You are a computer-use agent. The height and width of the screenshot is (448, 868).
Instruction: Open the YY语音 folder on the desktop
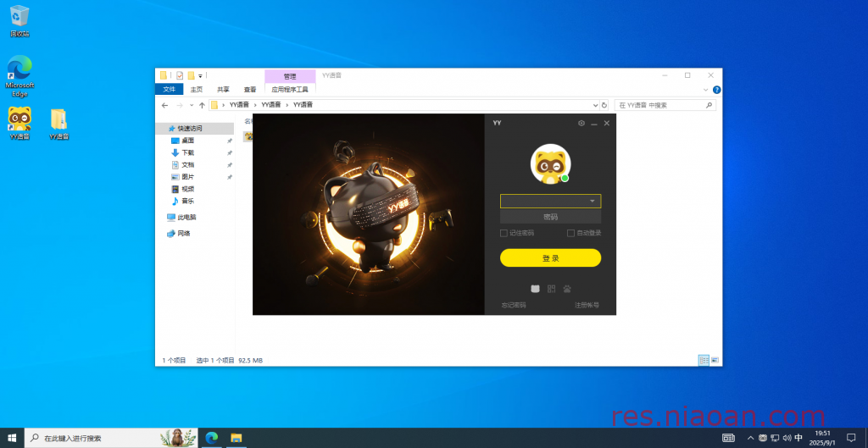tap(58, 124)
